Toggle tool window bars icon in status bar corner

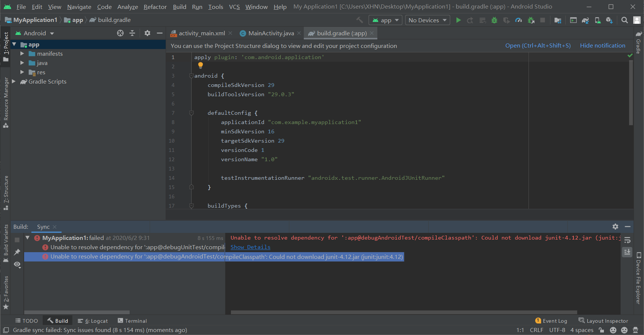point(6,330)
